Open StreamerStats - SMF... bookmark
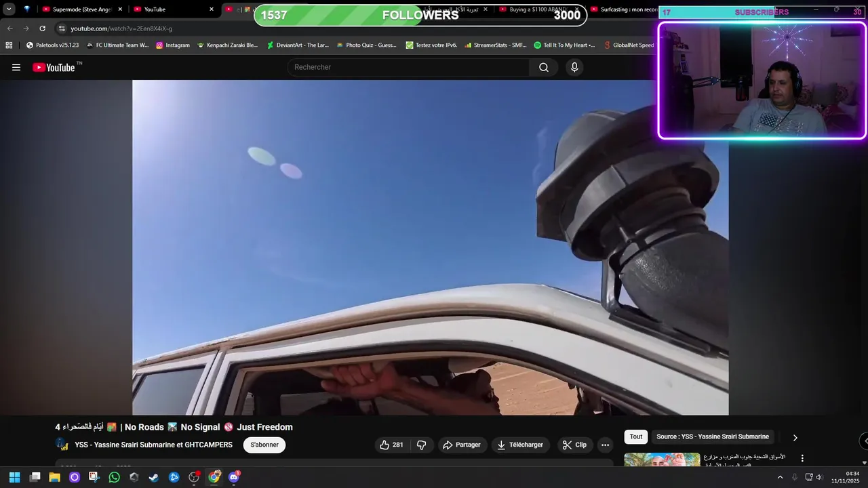Screen dimensions: 868x488 [496, 45]
